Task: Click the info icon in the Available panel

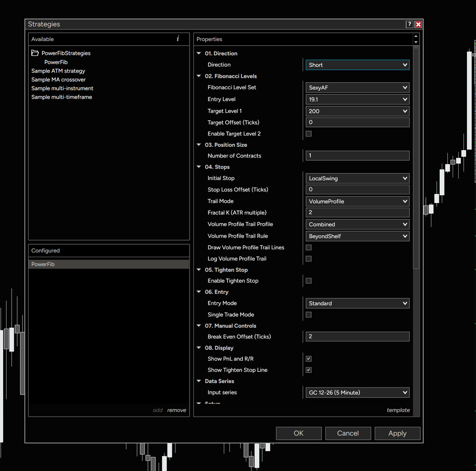Action: tap(178, 39)
